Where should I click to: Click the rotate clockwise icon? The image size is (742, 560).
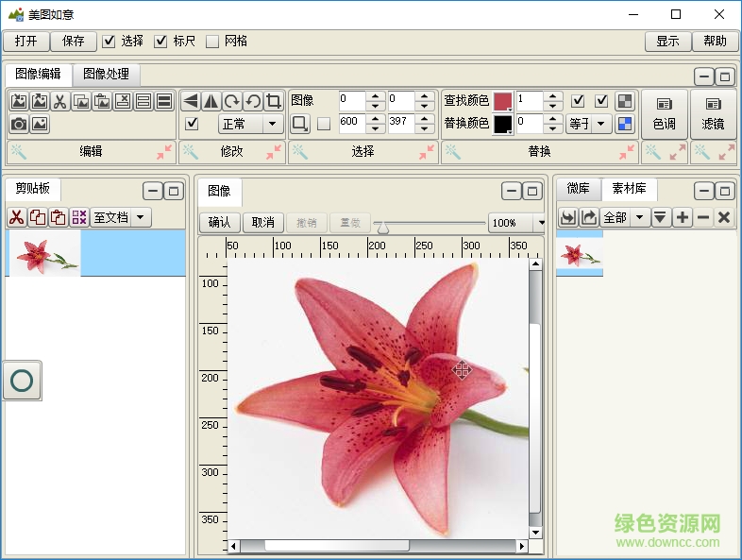tap(232, 101)
